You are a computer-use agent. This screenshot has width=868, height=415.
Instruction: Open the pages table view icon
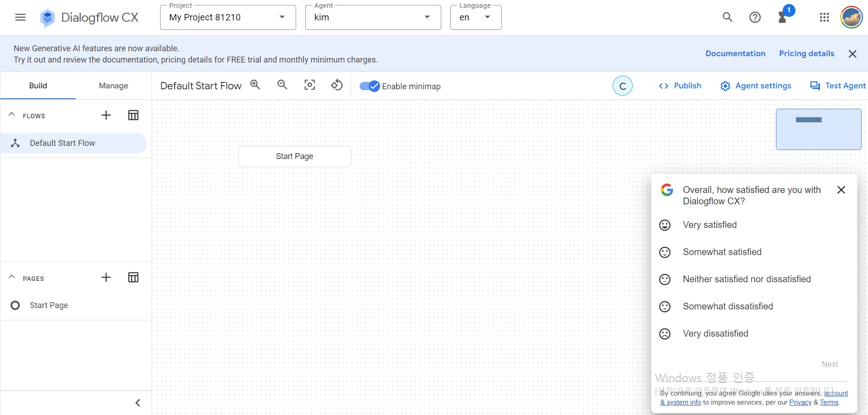click(x=133, y=277)
